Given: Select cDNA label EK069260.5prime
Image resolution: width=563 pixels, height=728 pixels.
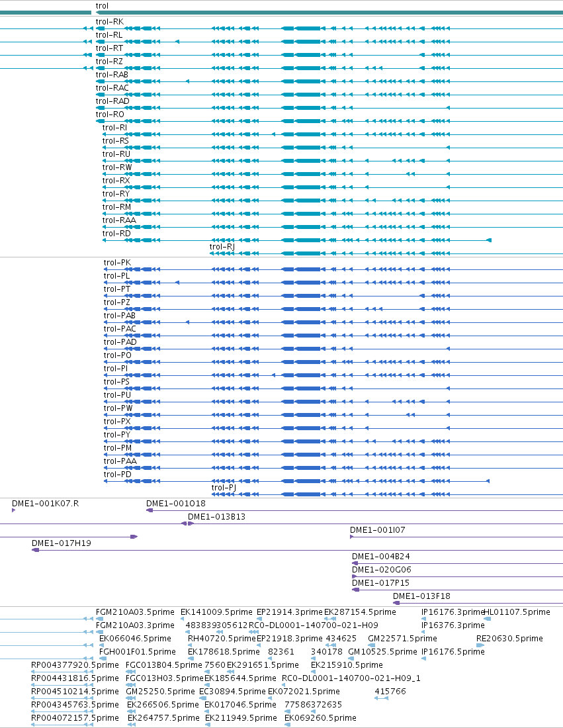Looking at the screenshot, I should coord(320,718).
